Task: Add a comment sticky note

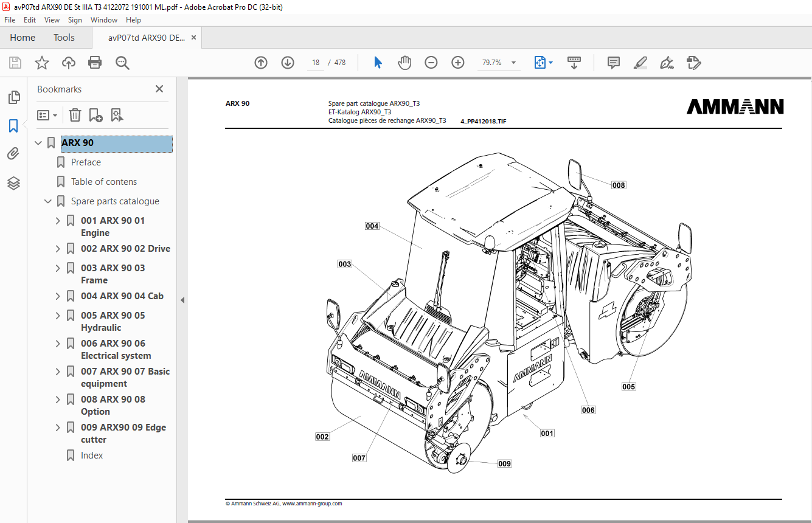Action: click(614, 63)
